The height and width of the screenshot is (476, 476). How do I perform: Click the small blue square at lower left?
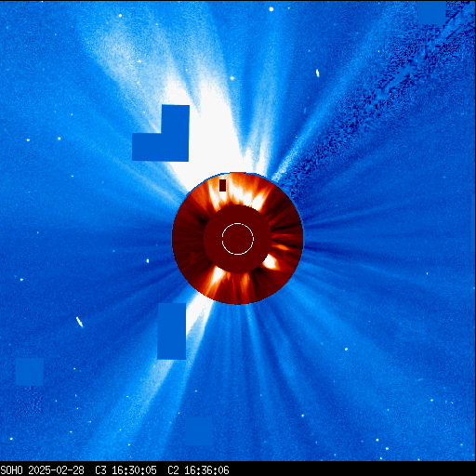pyautogui.click(x=30, y=372)
